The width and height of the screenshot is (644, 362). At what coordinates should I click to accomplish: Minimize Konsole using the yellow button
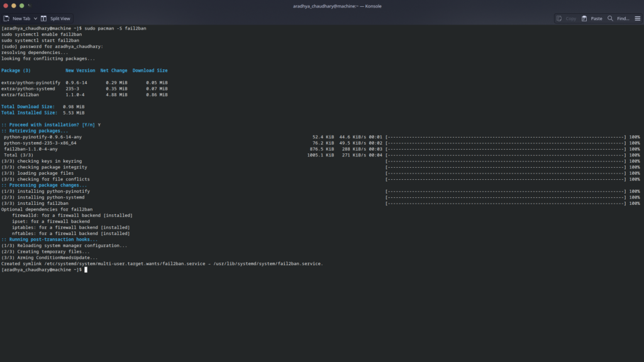(x=14, y=6)
